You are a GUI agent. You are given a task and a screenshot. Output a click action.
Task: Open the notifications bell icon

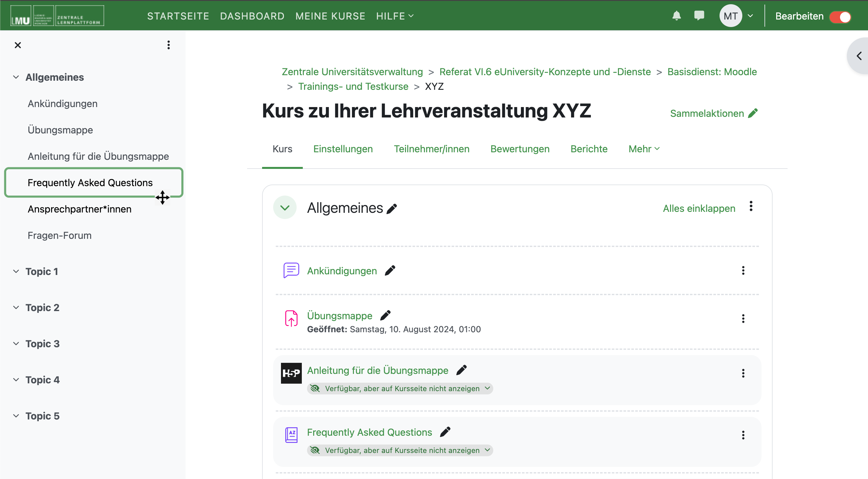click(676, 16)
